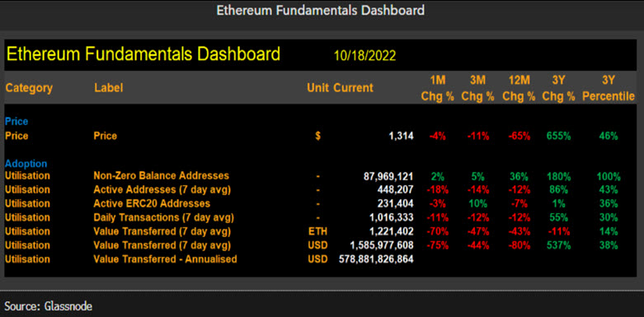Click the 100% percentile value
The width and height of the screenshot is (644, 317).
point(609,177)
